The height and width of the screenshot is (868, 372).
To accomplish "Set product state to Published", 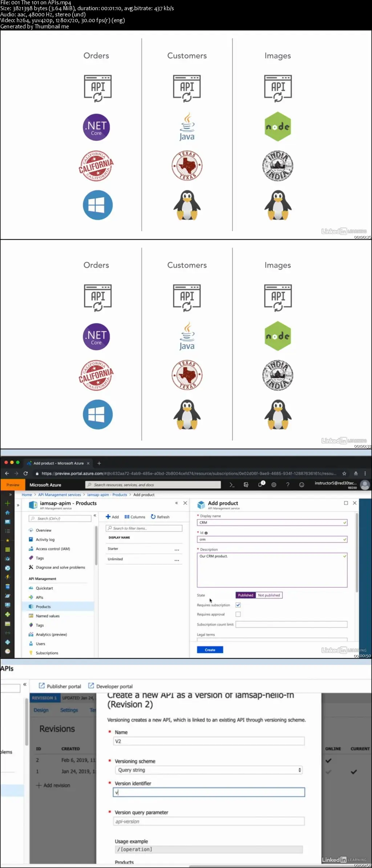I will (246, 595).
